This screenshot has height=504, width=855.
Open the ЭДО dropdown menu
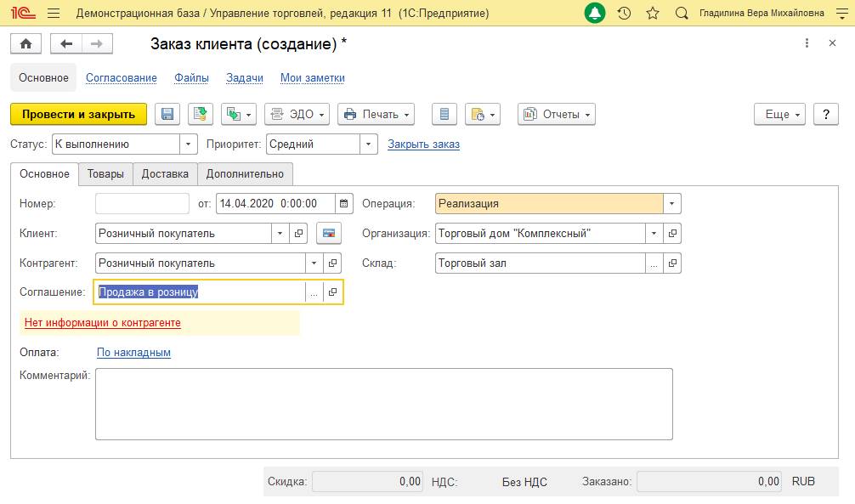click(x=297, y=114)
